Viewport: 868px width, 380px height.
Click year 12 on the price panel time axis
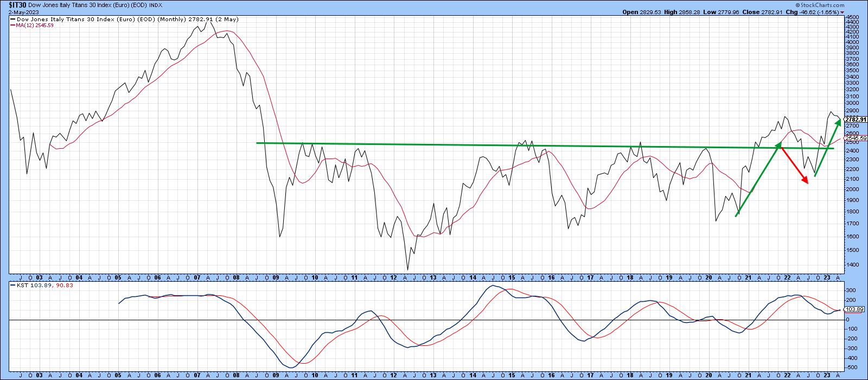pos(394,277)
